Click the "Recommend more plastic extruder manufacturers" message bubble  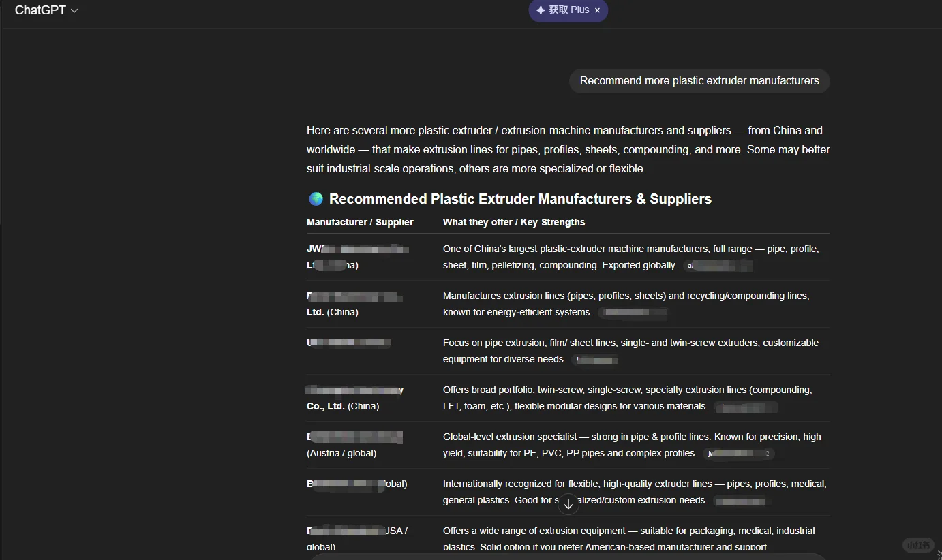699,80
